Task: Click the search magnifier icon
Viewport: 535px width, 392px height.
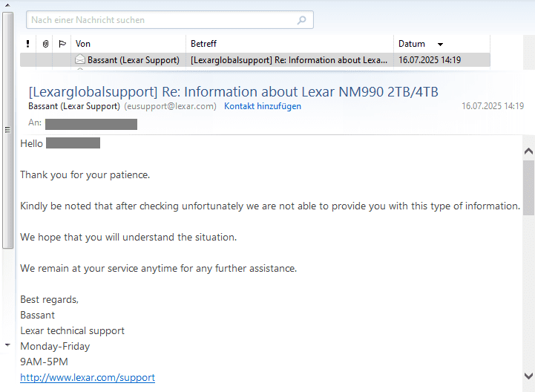Action: [x=302, y=20]
